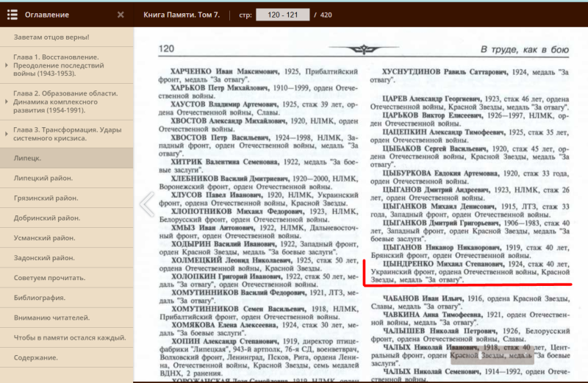Select the Задонский район. entry

coord(66,257)
